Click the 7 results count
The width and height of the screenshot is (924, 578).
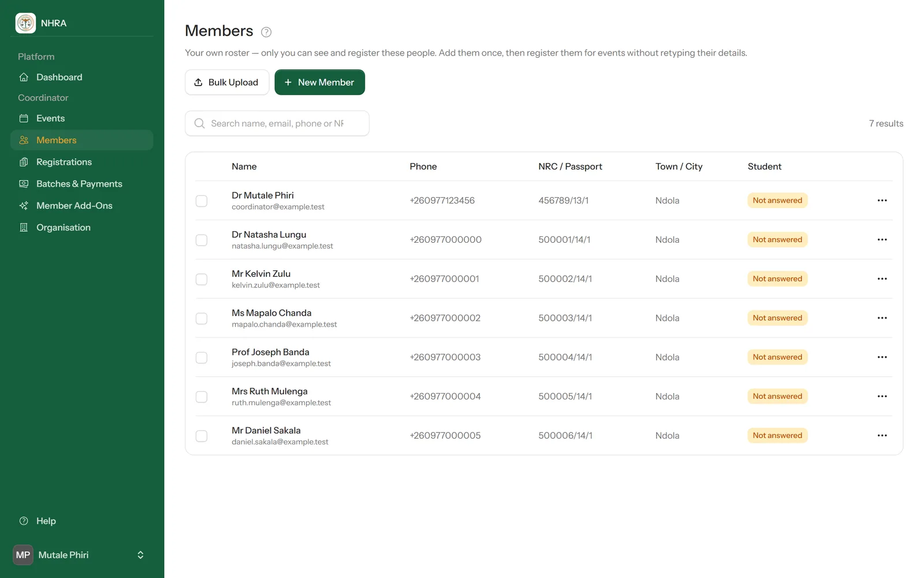(886, 124)
